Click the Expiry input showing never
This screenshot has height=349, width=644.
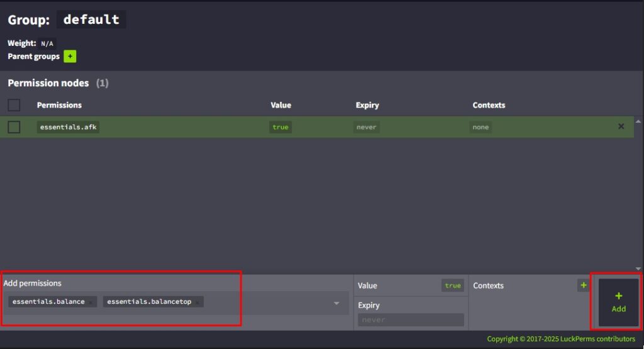click(x=411, y=320)
